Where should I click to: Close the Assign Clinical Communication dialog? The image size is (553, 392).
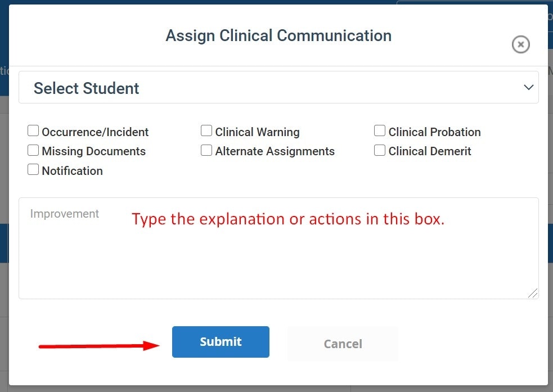coord(520,44)
